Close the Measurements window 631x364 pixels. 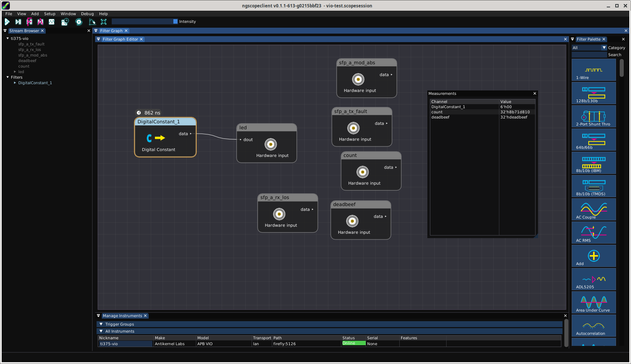coord(534,93)
